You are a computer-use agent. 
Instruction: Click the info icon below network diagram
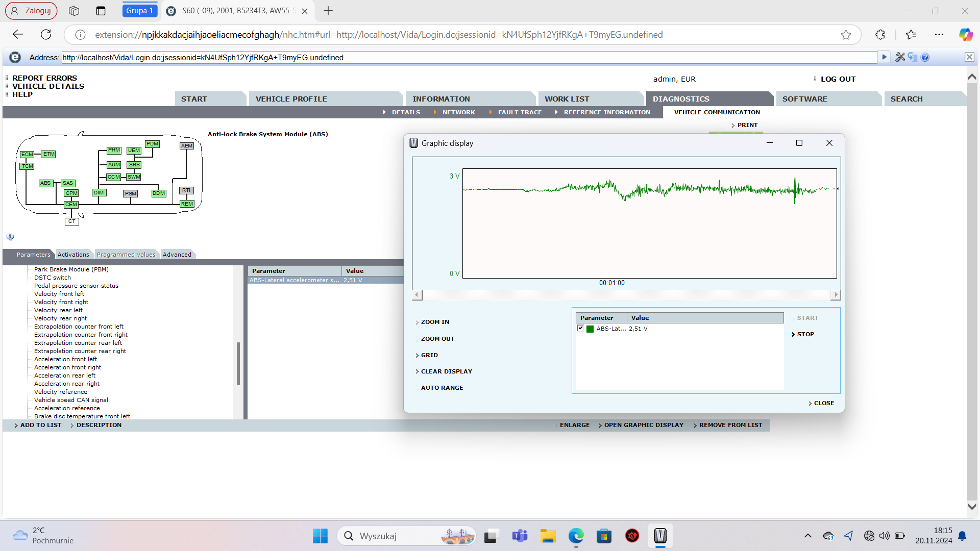[10, 237]
